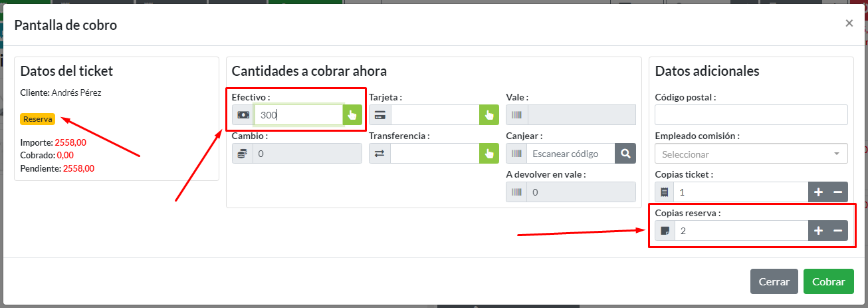This screenshot has width=868, height=308.
Task: Focus the Efectivo amount field
Action: click(x=298, y=115)
